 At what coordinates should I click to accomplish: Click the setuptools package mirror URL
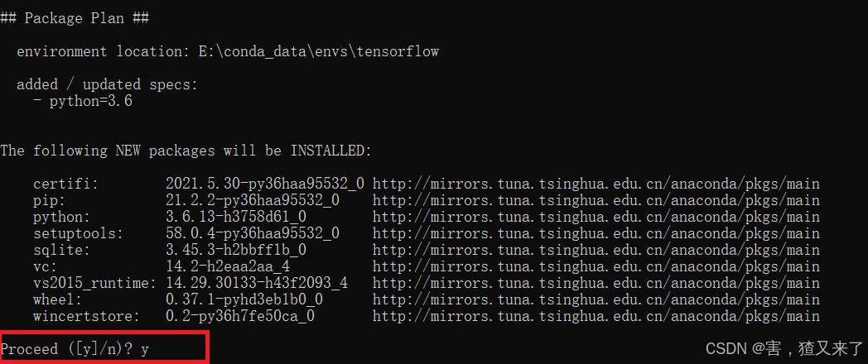pos(596,233)
